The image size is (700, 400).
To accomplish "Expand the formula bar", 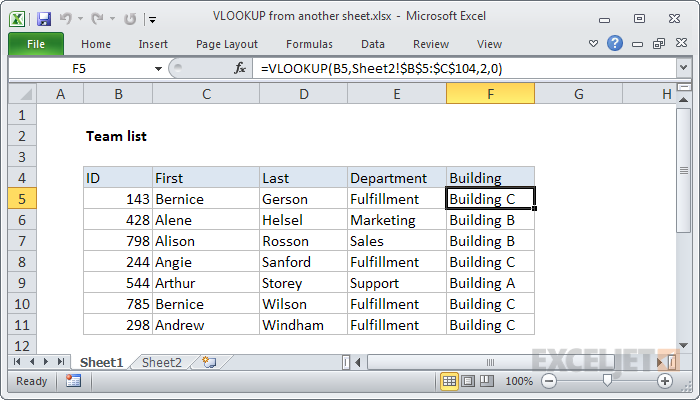I will pos(682,69).
